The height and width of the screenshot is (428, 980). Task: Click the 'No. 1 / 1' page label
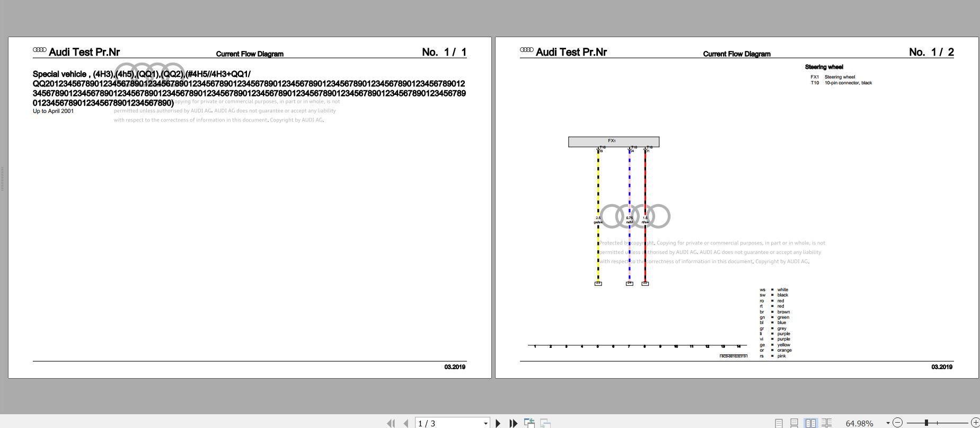(x=444, y=52)
